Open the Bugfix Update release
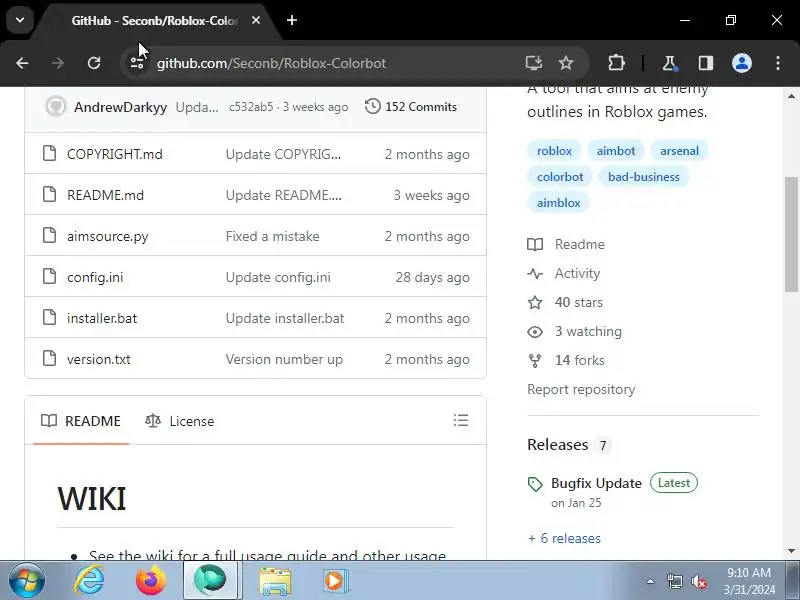 (596, 483)
